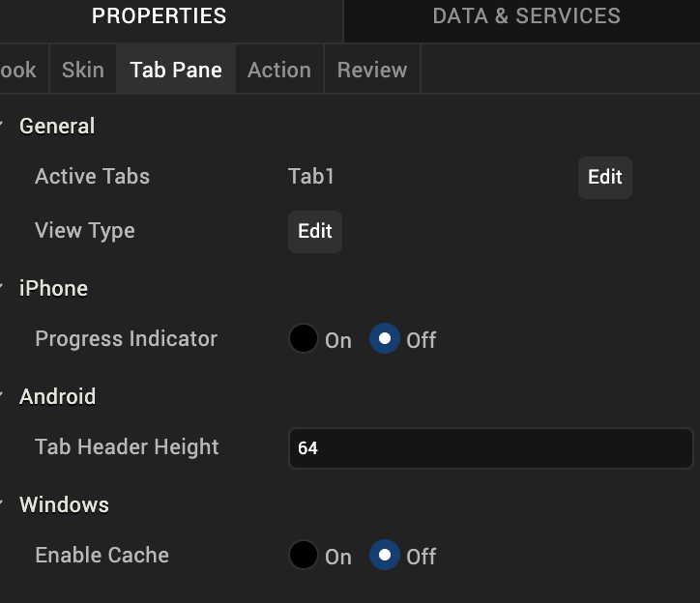Open the Review tab
The height and width of the screenshot is (603, 700).
pyautogui.click(x=371, y=71)
